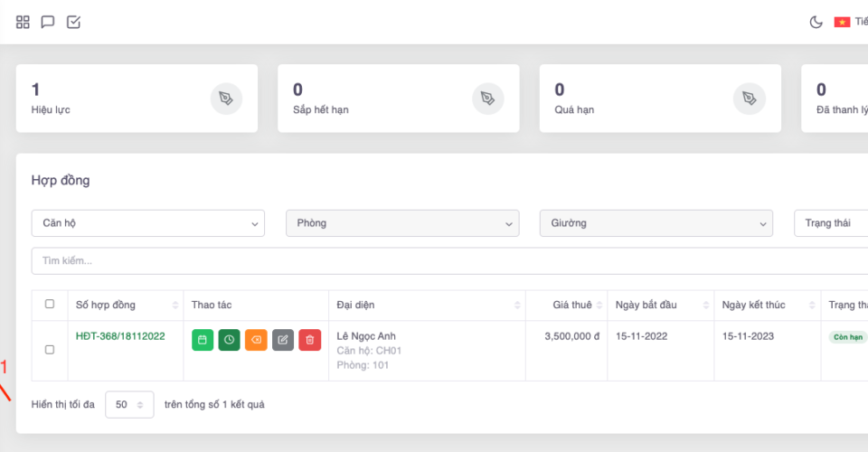The width and height of the screenshot is (868, 452).
Task: Click the dark green clock action button
Action: coord(229,340)
